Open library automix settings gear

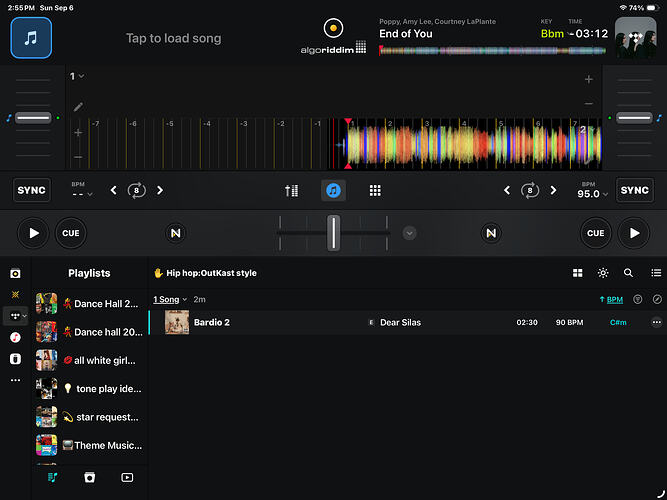click(603, 273)
